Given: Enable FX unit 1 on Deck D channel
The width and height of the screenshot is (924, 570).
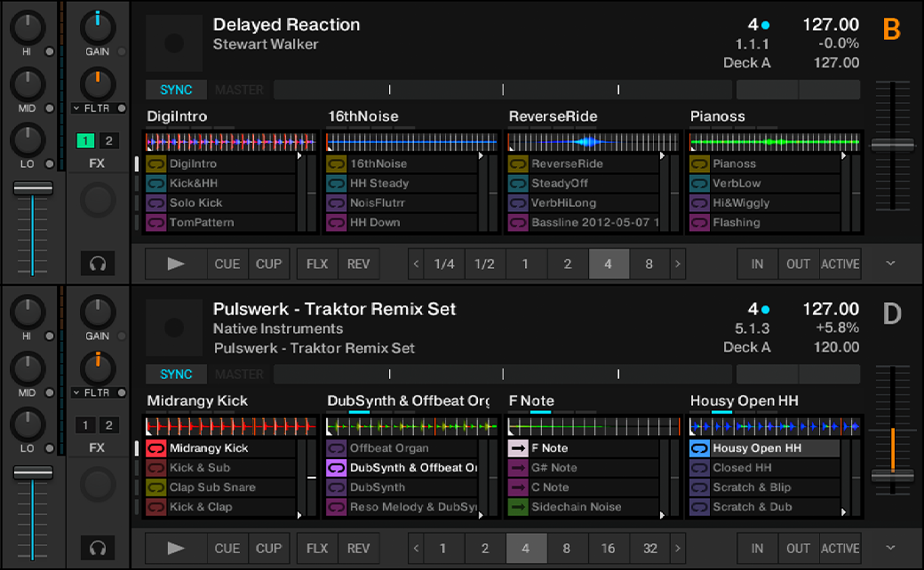Looking at the screenshot, I should (x=85, y=425).
